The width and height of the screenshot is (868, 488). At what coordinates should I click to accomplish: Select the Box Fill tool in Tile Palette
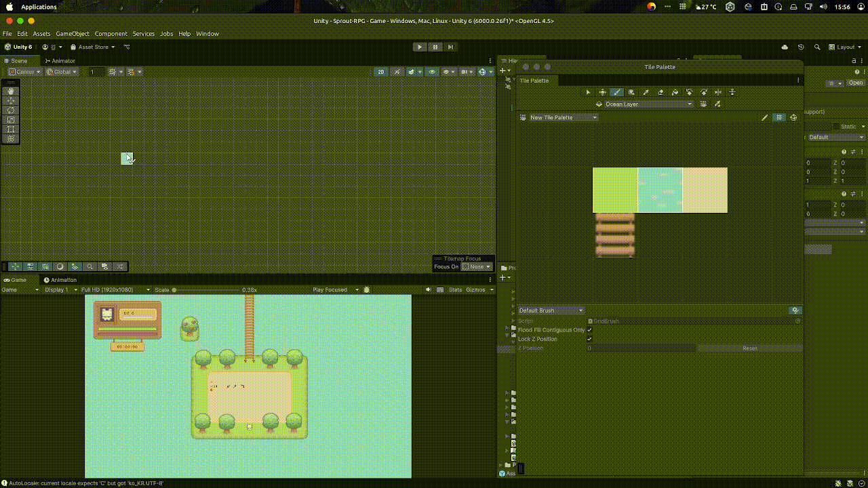[x=631, y=92]
